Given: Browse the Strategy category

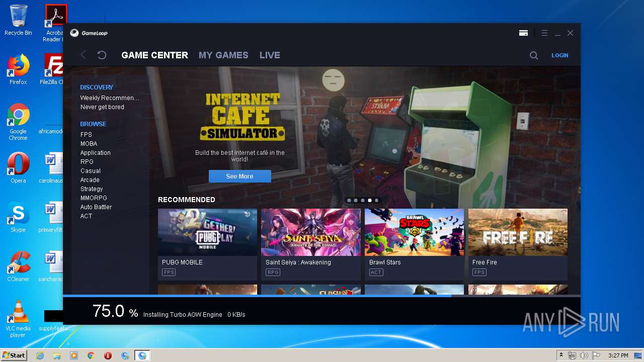Looking at the screenshot, I should 92,189.
